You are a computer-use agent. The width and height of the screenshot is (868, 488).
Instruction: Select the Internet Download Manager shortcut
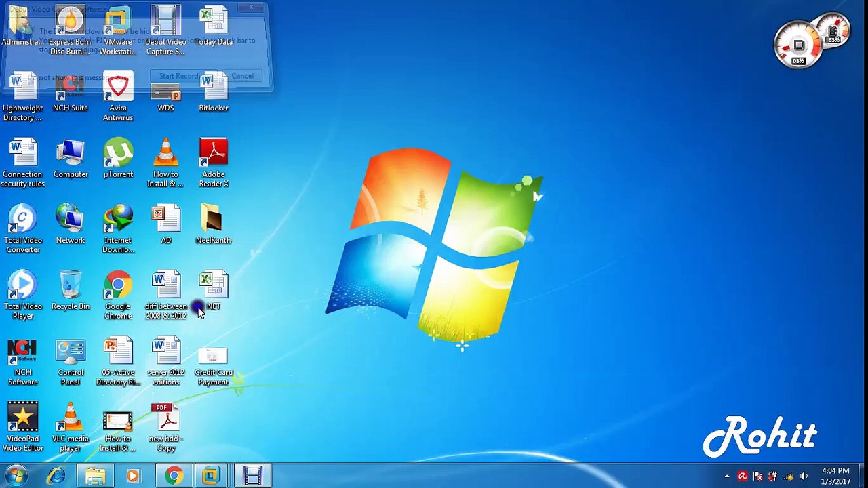(x=118, y=230)
